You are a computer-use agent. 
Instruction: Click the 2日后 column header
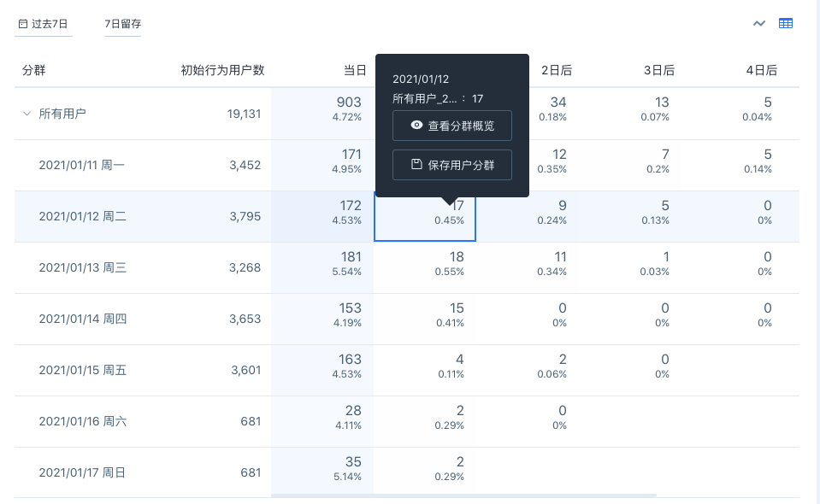[x=557, y=70]
